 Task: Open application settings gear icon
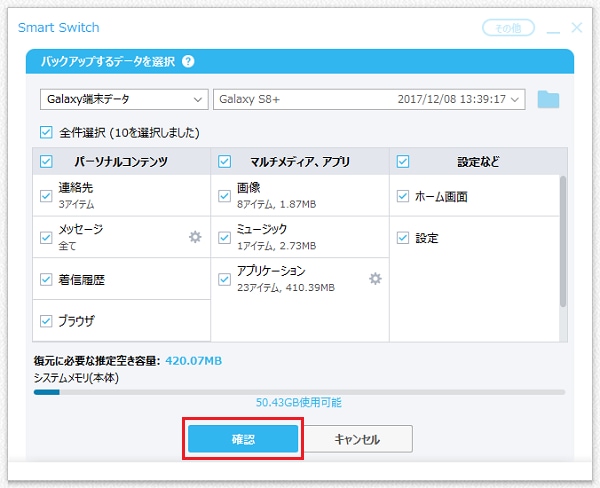pyautogui.click(x=375, y=279)
